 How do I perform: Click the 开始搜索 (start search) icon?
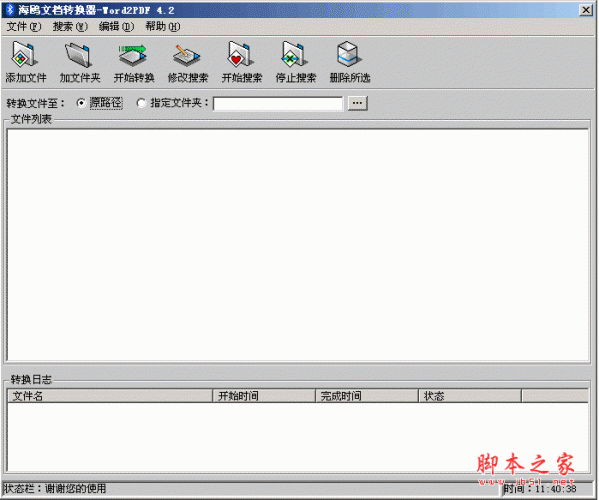point(241,61)
